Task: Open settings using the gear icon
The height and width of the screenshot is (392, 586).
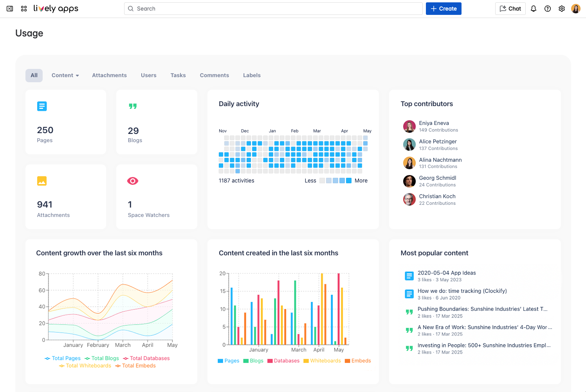Action: (x=561, y=8)
